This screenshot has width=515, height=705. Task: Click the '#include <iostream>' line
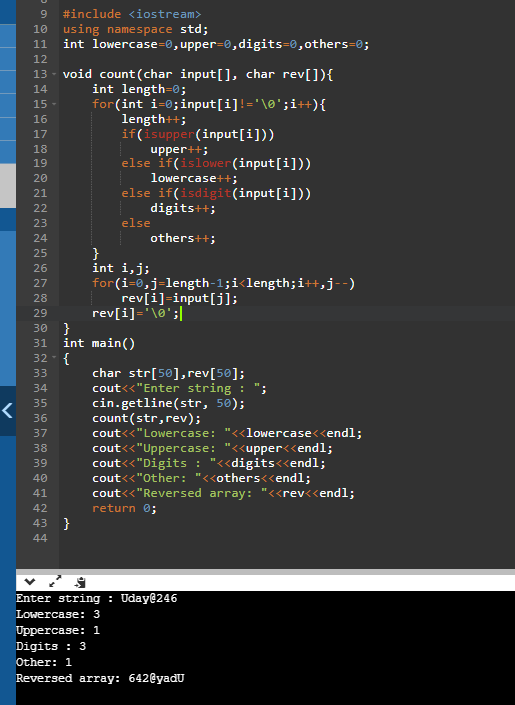[x=132, y=14]
